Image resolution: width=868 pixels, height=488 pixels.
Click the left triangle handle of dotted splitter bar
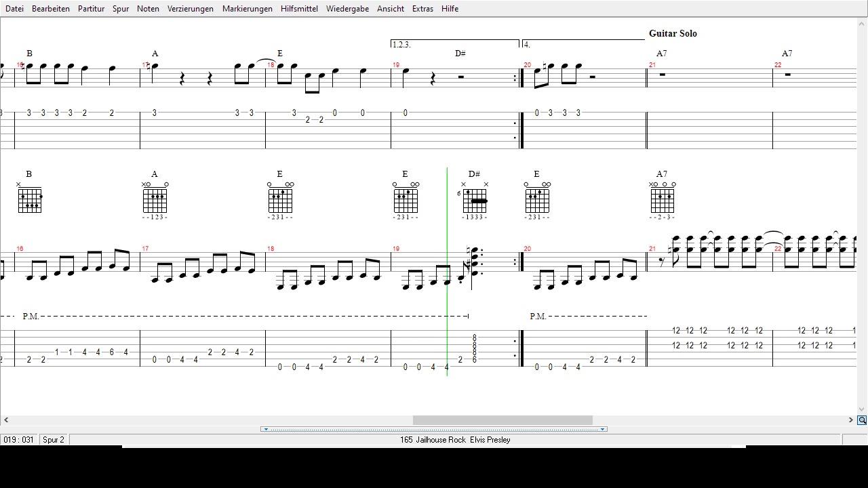[266, 429]
